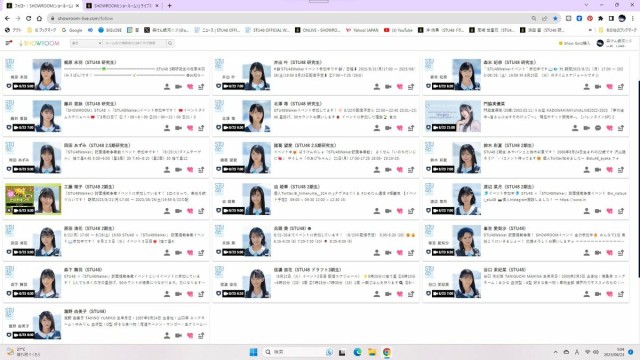Launch File Explorer from taskbar
Viewport: 640px width, 360px height.
[372, 352]
